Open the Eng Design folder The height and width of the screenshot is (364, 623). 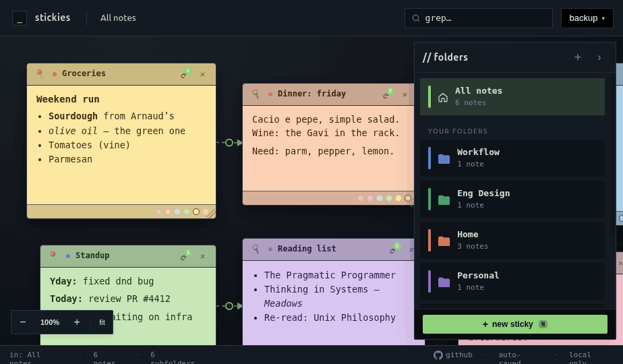click(x=512, y=199)
